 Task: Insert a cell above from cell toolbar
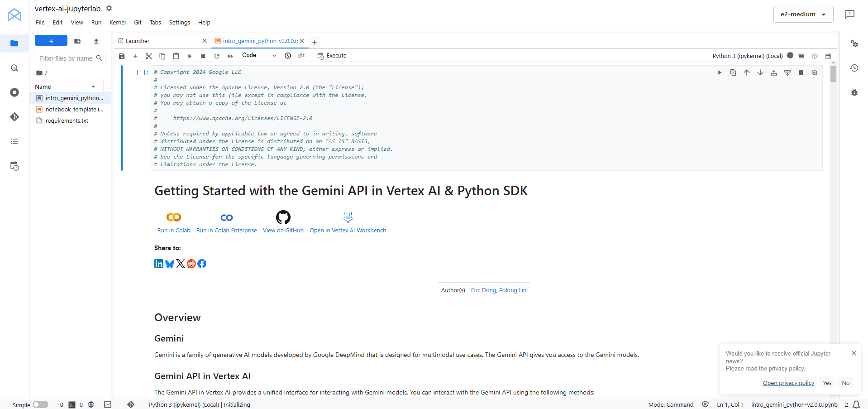[774, 72]
